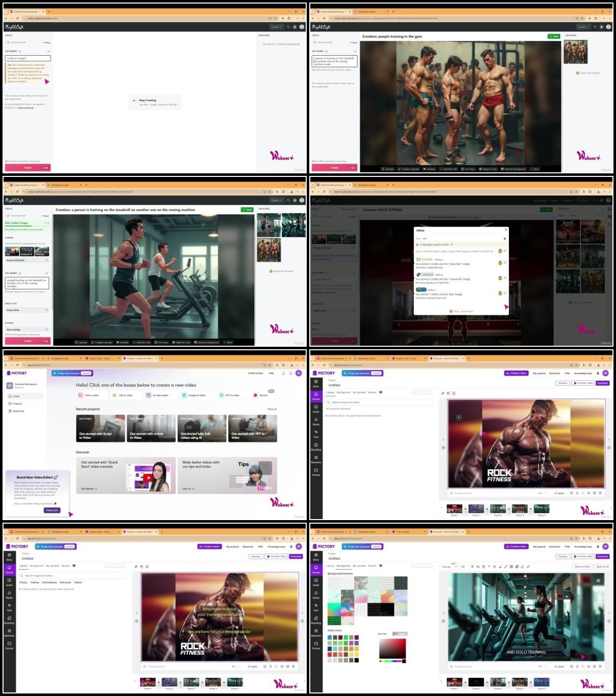Image resolution: width=616 pixels, height=696 pixels.
Task: Open font family dropdown in the Background textures editor
Action: tap(450, 567)
